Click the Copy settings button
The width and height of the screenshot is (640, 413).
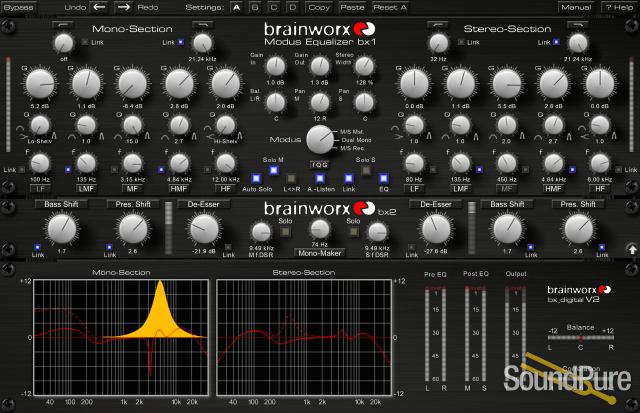pos(319,7)
